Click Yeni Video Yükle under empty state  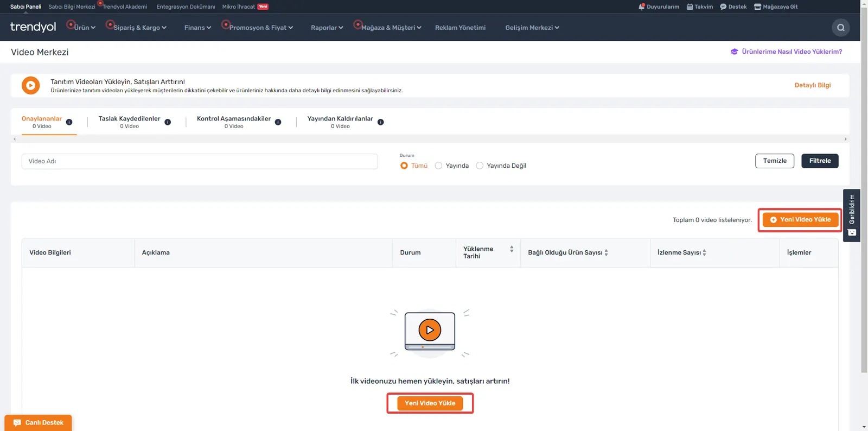click(x=430, y=403)
